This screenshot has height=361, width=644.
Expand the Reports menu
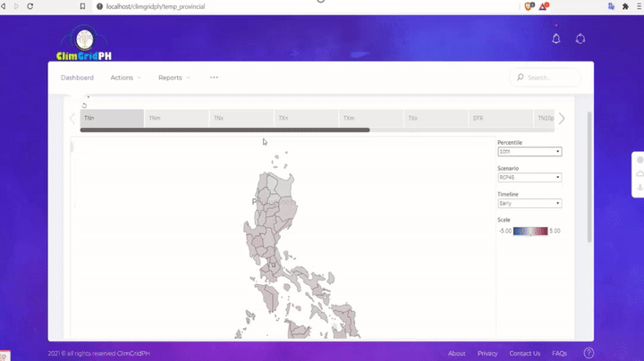(x=174, y=78)
